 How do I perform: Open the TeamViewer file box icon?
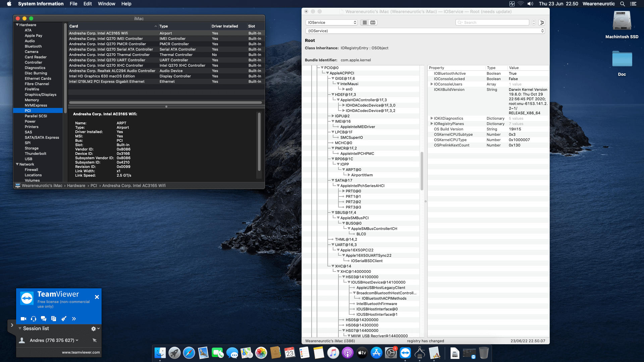pyautogui.click(x=54, y=319)
